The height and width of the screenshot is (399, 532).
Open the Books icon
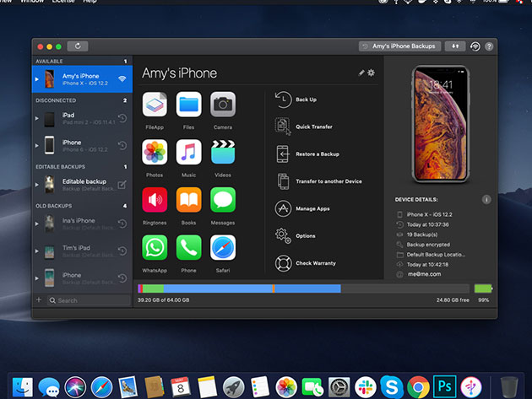pyautogui.click(x=188, y=200)
